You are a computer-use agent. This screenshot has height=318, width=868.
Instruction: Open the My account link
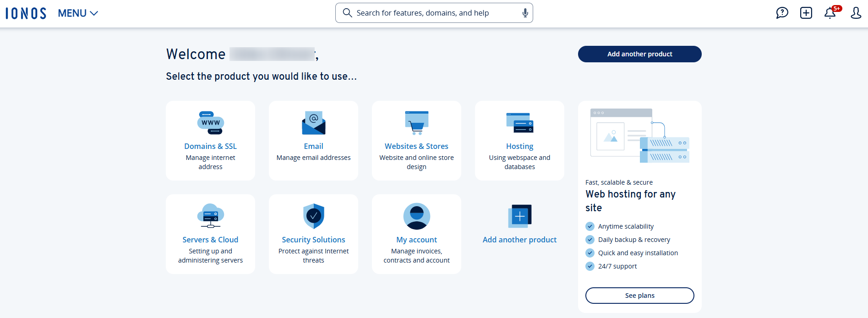(x=416, y=240)
